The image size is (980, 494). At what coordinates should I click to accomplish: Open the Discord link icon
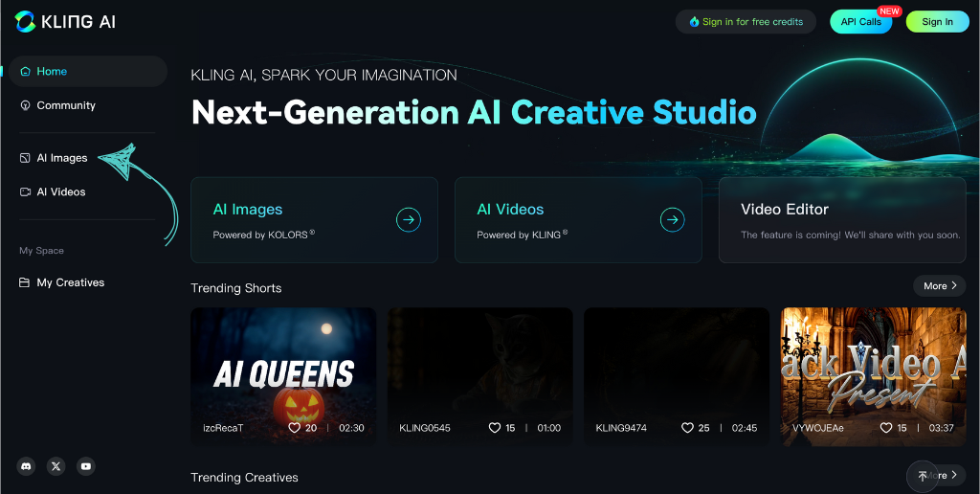[26, 466]
